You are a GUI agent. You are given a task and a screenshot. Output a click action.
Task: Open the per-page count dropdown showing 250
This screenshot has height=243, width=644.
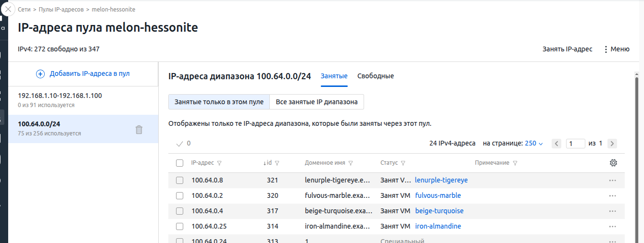(533, 144)
